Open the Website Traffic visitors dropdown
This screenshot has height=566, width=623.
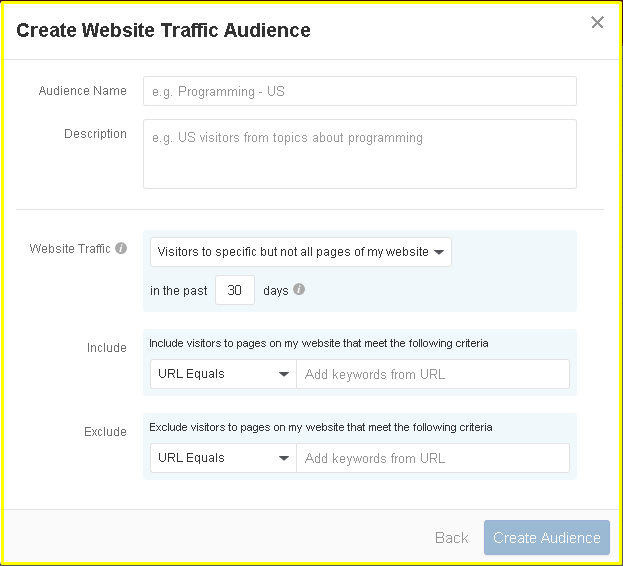[301, 252]
